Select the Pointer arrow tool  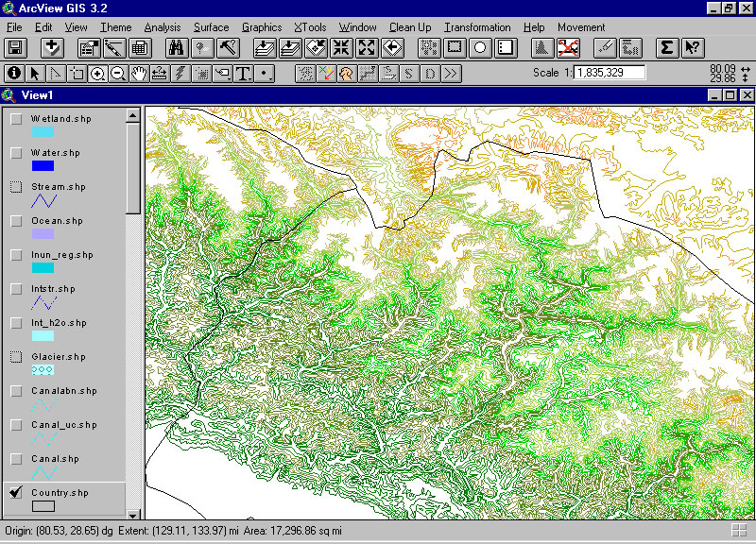point(35,73)
